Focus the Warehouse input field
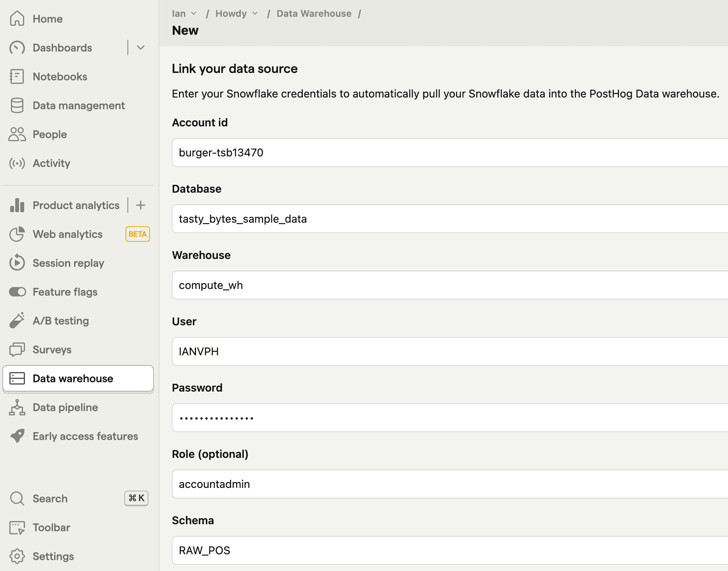Screen dimensions: 728x571 click(450, 285)
